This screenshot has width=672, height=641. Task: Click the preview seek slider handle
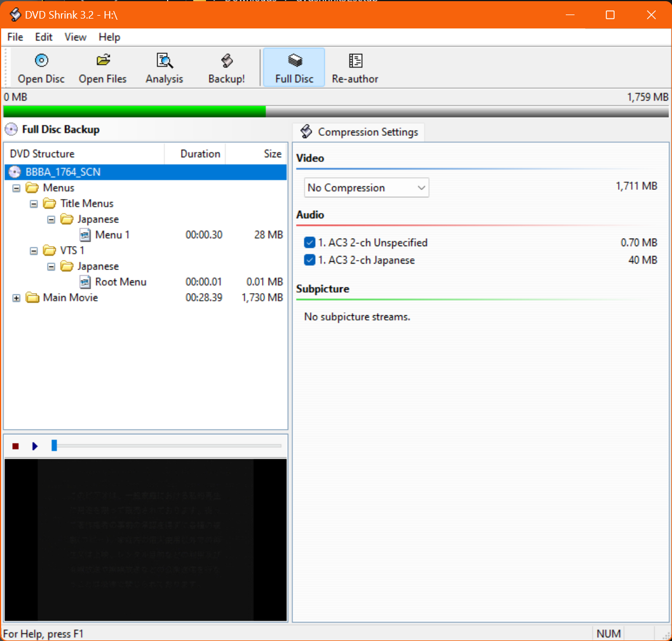pyautogui.click(x=54, y=445)
